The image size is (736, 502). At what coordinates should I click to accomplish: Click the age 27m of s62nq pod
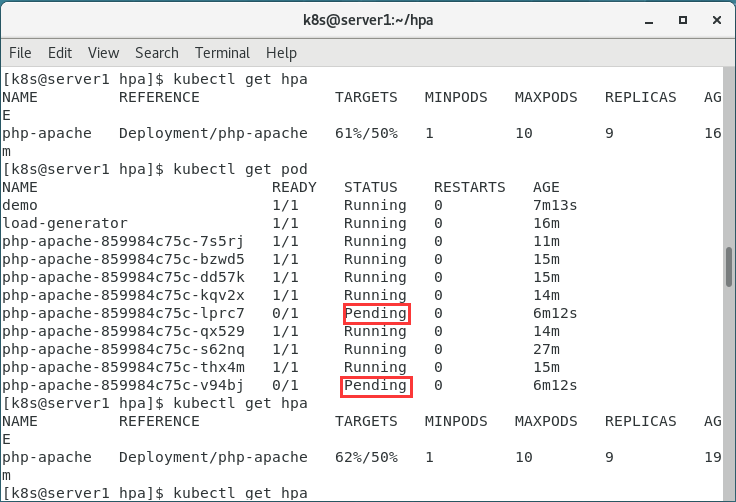point(546,349)
